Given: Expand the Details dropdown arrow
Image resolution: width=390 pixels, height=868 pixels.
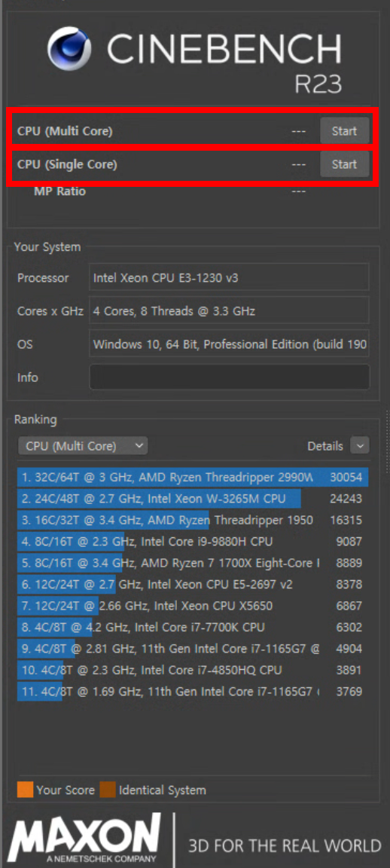Looking at the screenshot, I should [x=360, y=445].
